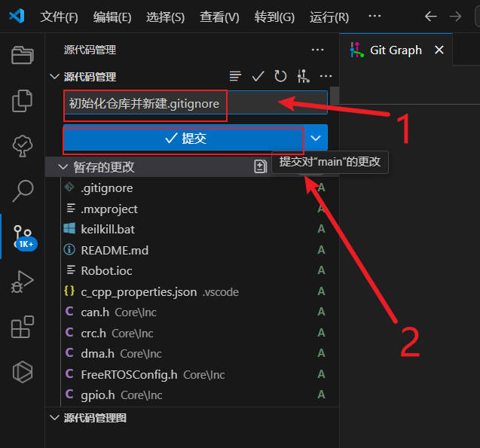Collapse the 暂存的更改 section
This screenshot has width=480, height=448.
point(54,166)
